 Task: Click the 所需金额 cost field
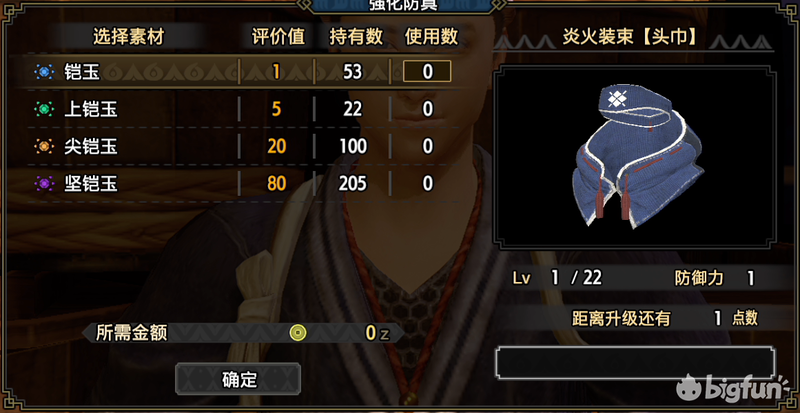(x=243, y=333)
